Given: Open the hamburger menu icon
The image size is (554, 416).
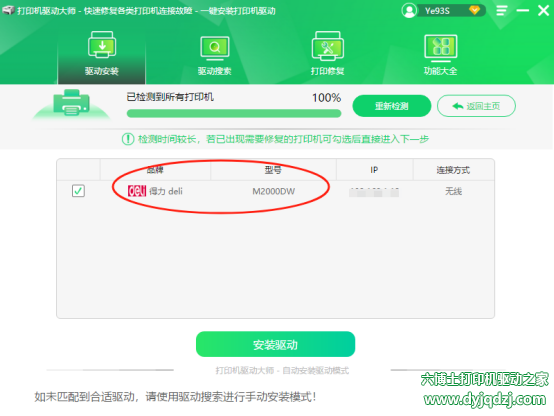Looking at the screenshot, I should pyautogui.click(x=501, y=11).
